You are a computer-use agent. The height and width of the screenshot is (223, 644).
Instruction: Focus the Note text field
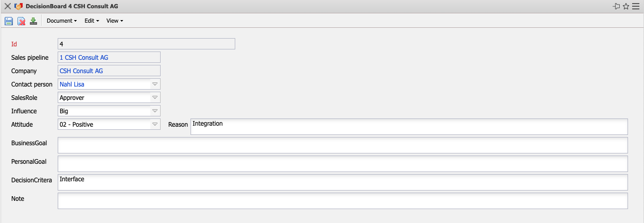click(342, 201)
